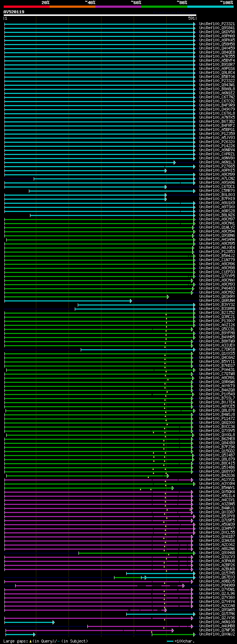Viewport: 237px width, 644px height.
Task: Click the arrowhead of the A9PHI5 alignment
Action: [166, 170]
